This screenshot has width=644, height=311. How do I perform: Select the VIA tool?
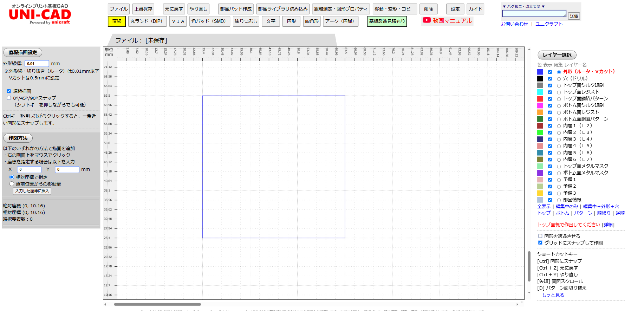(x=178, y=21)
